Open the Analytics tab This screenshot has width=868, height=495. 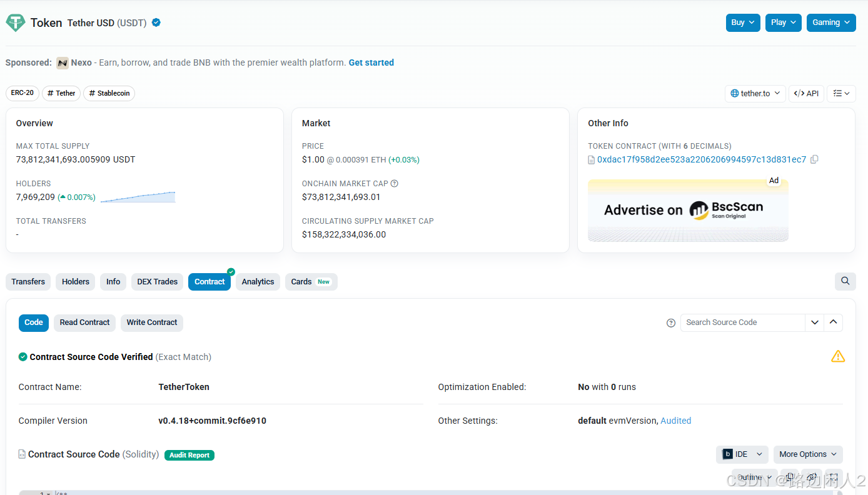pyautogui.click(x=258, y=282)
